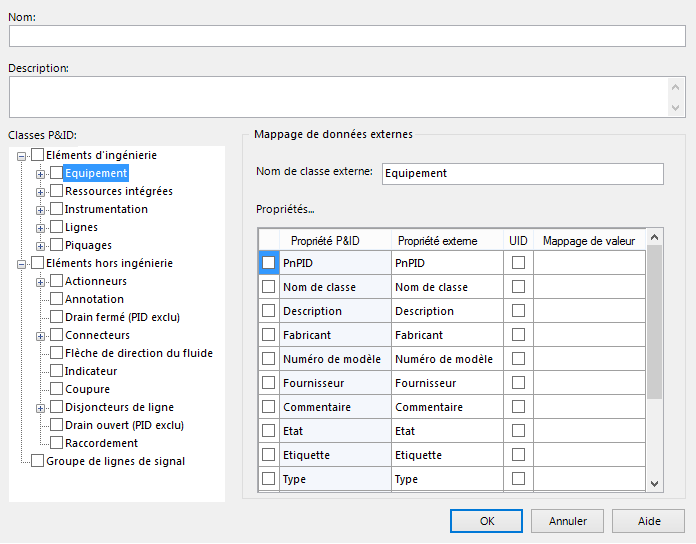This screenshot has height=544, width=696.
Task: Expand the Equipement tree node
Action: click(41, 173)
